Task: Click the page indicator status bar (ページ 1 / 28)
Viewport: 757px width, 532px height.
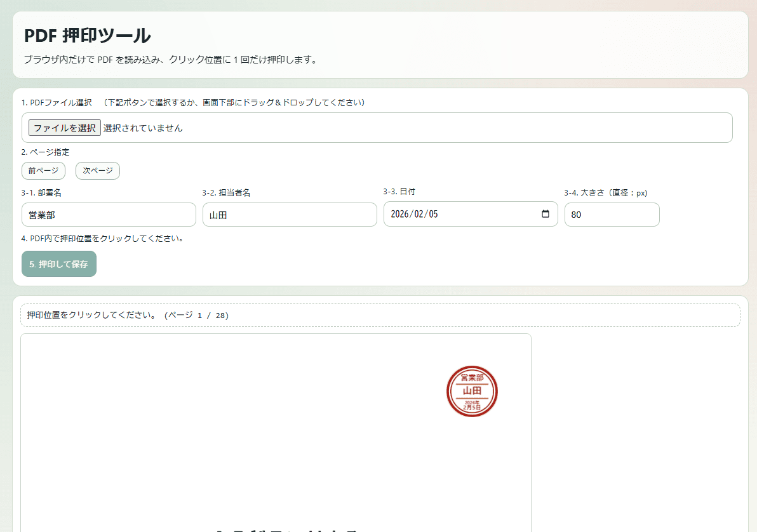Action: tap(380, 315)
